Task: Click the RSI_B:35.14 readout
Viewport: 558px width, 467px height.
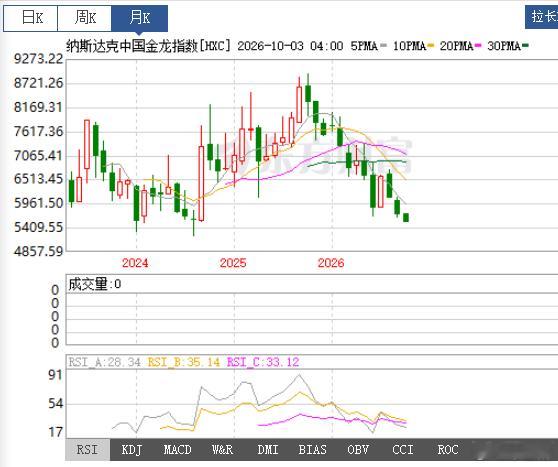Action: (x=184, y=362)
